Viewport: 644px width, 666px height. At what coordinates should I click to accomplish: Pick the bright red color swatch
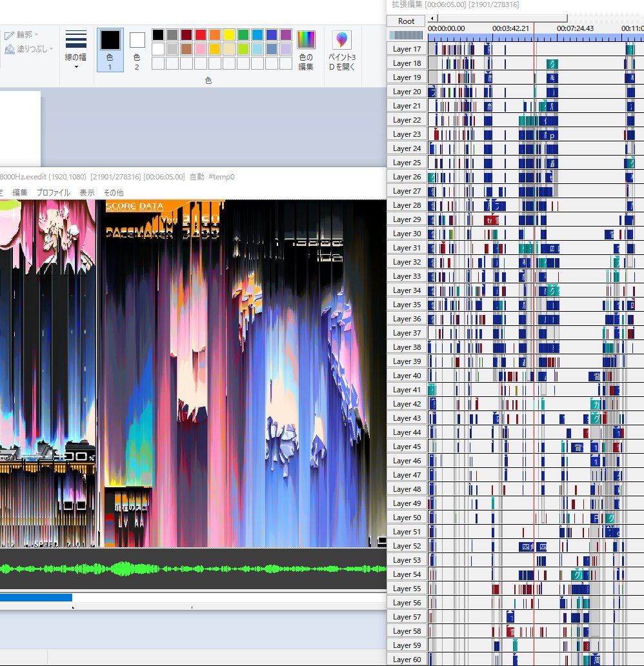point(201,34)
